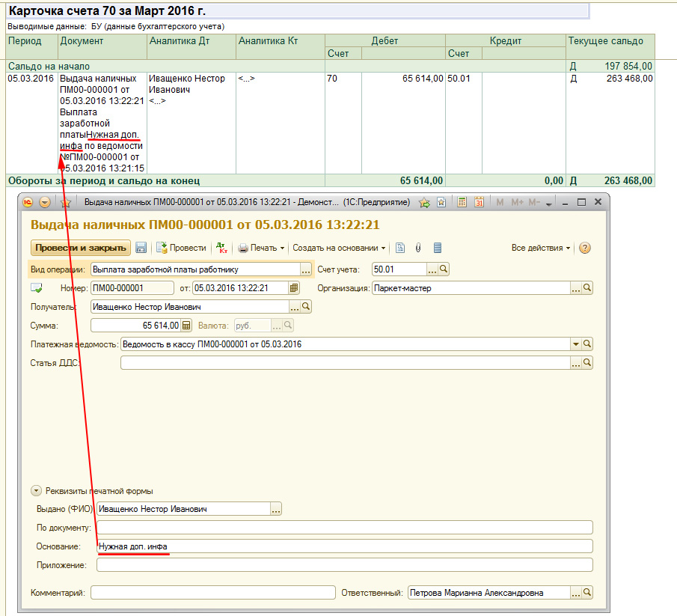
Task: Save the document with the floppy disk icon
Action: [141, 248]
